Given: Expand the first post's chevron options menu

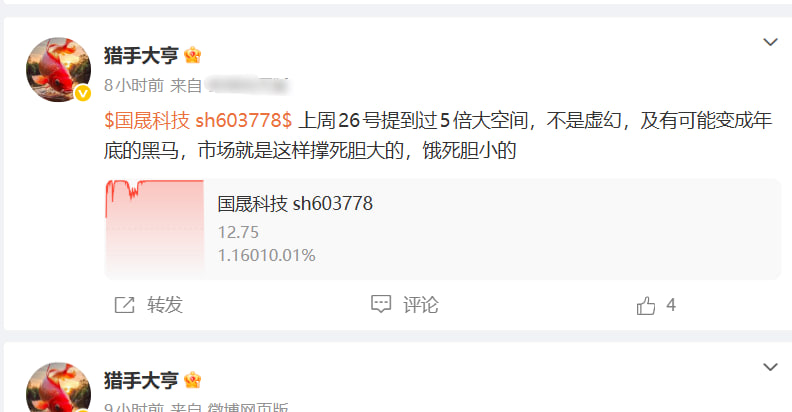Looking at the screenshot, I should click(x=770, y=42).
